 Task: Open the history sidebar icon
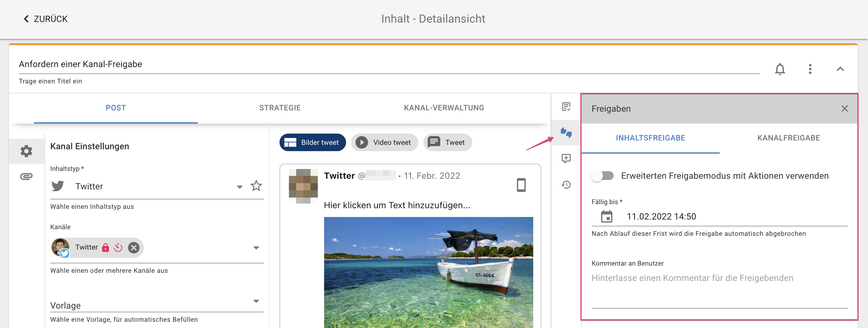click(x=566, y=185)
